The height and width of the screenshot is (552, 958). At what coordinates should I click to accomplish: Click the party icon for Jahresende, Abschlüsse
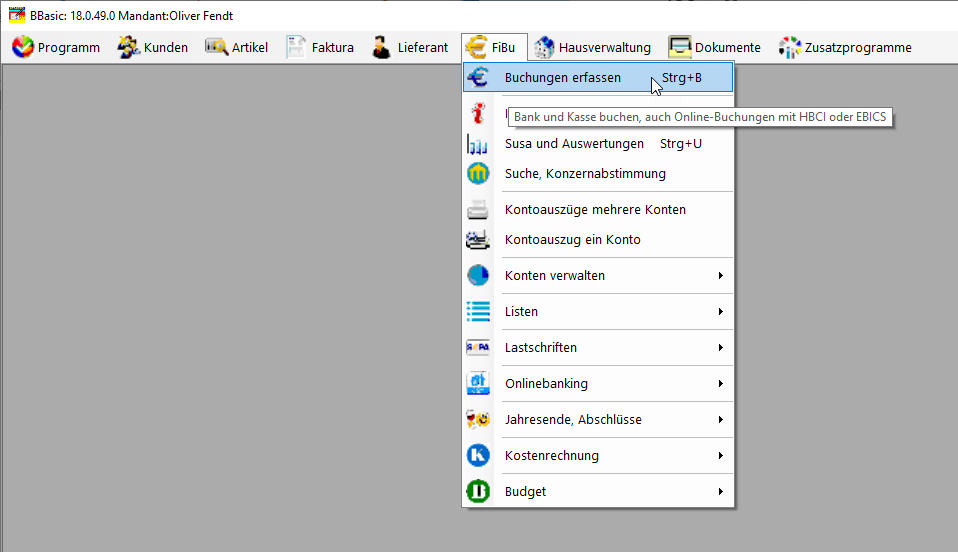coord(478,419)
